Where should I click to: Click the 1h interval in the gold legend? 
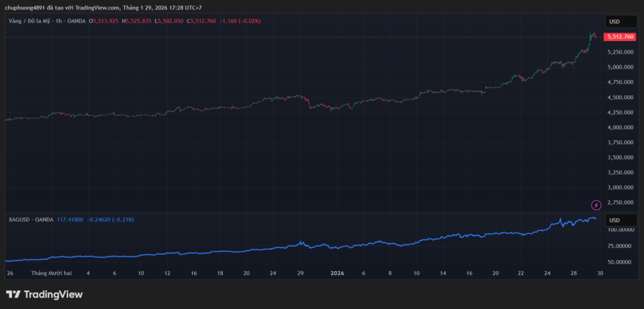[x=59, y=21]
